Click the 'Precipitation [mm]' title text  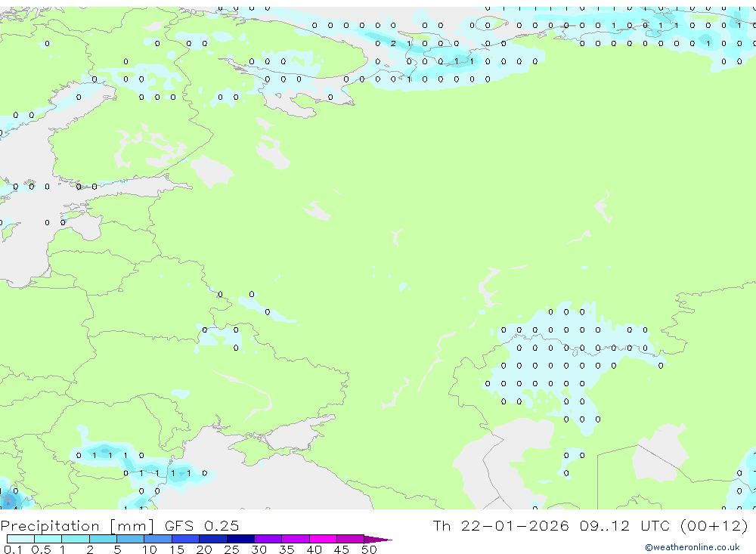point(77,526)
